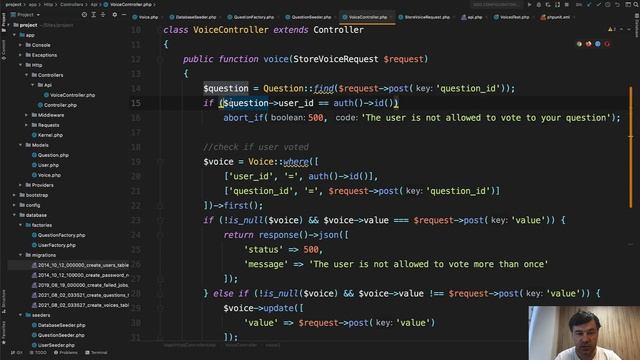
Task: Open the TODO tool window
Action: [38, 353]
